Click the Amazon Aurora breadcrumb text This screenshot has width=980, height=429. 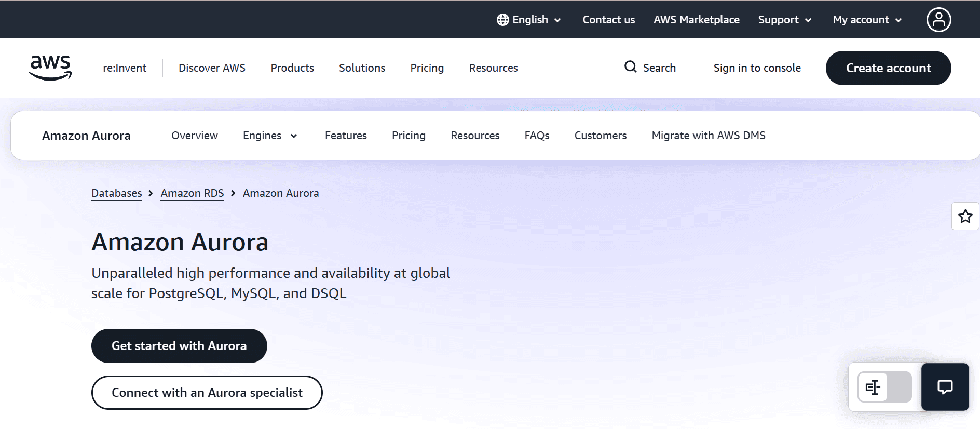[281, 193]
